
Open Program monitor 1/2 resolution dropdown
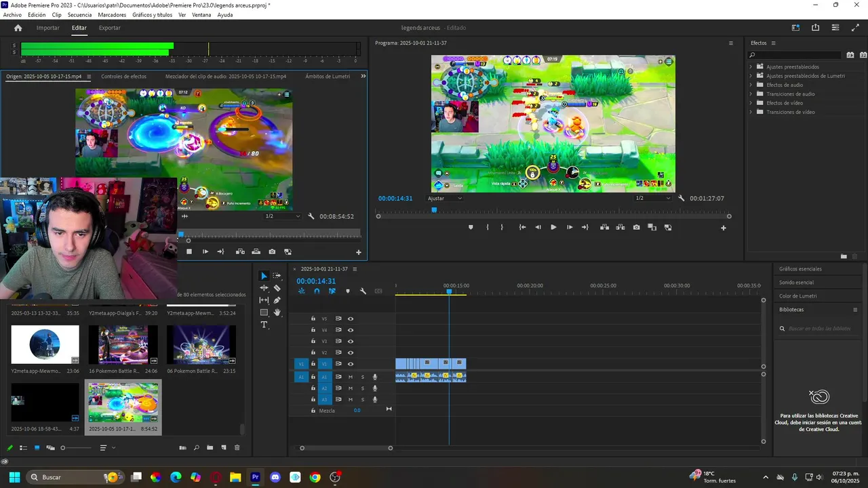[652, 198]
